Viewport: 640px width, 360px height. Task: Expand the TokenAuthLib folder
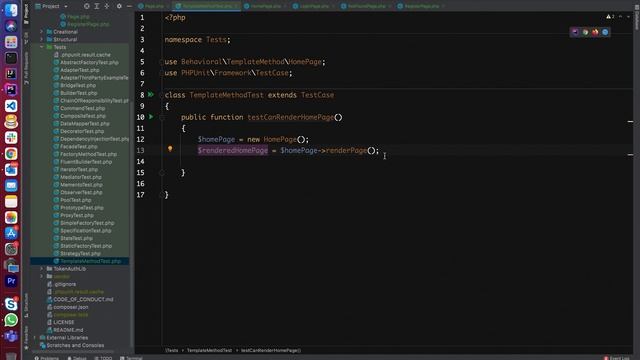(42, 269)
